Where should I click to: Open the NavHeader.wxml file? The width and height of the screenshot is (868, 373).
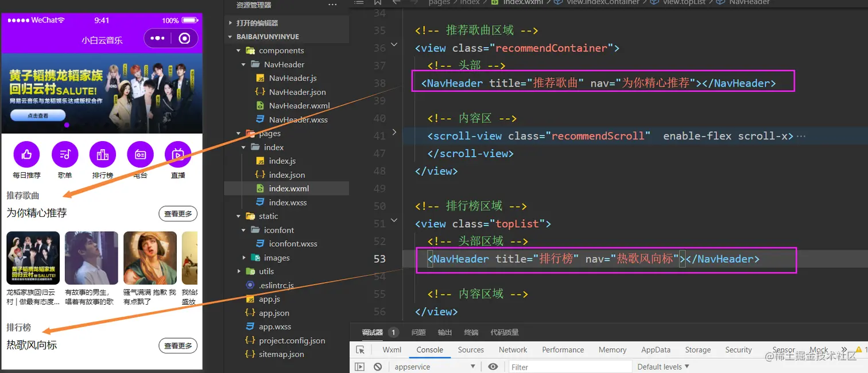[x=286, y=106]
